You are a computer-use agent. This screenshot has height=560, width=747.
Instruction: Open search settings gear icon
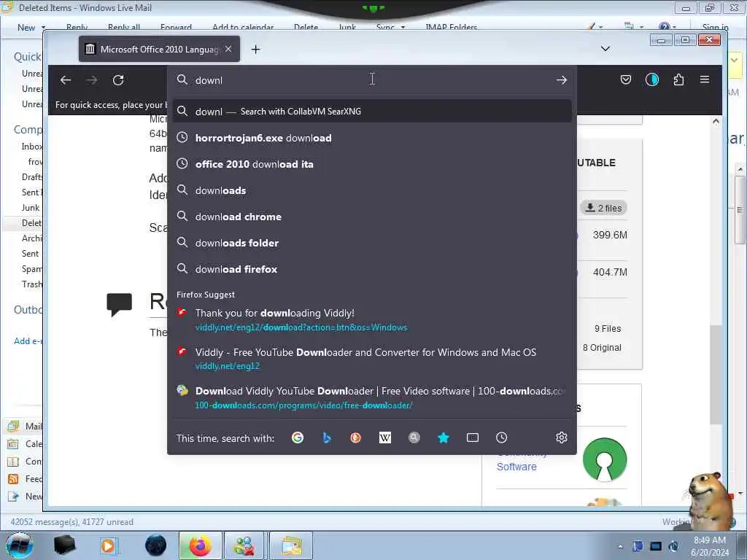click(x=561, y=437)
